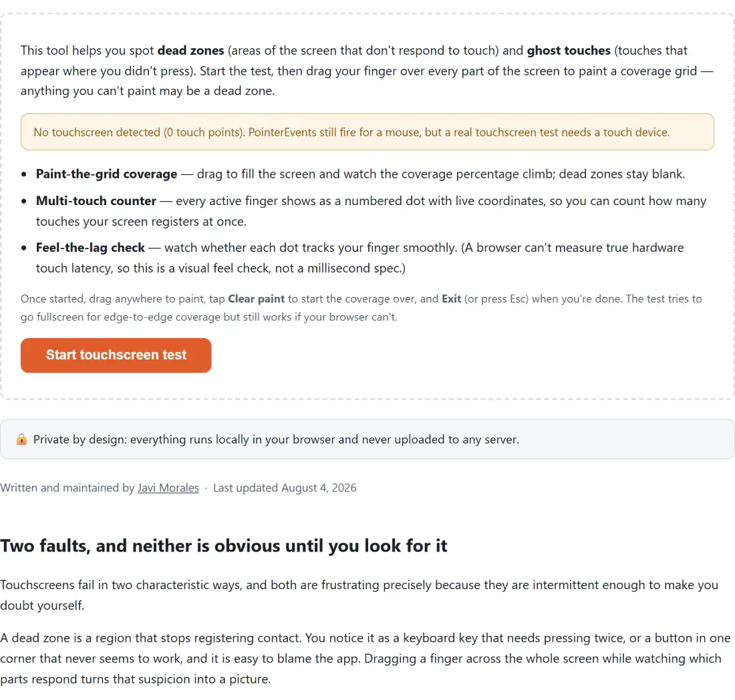Click the paragraph starting 'Touchscreens fail in two'

pyautogui.click(x=359, y=595)
